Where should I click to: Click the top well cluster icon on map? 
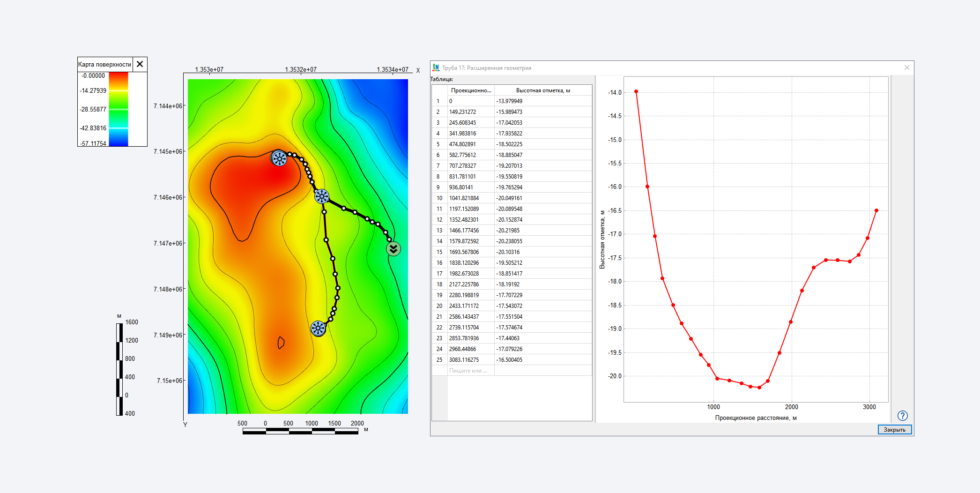pos(279,158)
